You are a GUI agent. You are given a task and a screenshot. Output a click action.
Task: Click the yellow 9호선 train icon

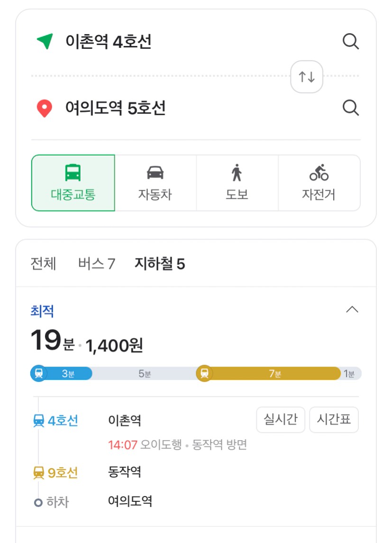coord(38,473)
